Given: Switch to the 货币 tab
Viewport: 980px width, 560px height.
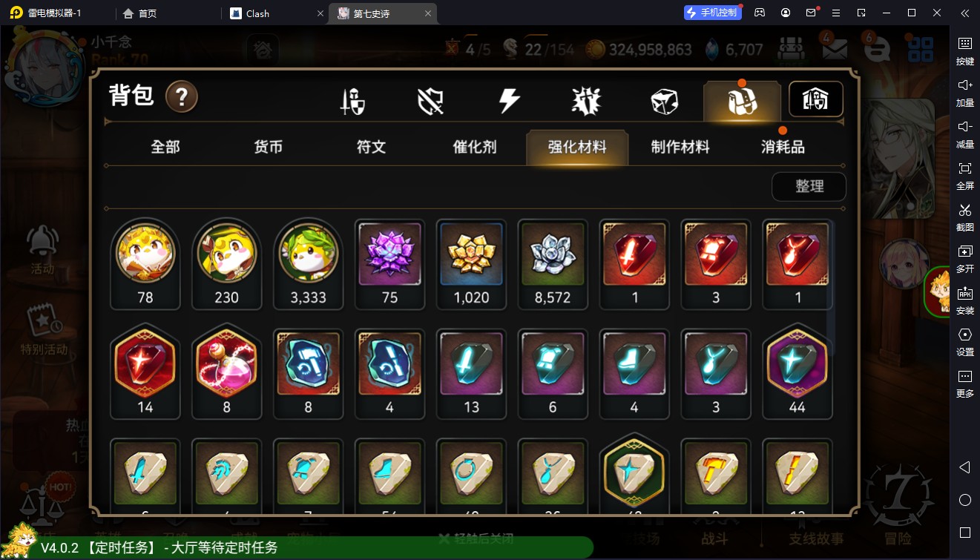Looking at the screenshot, I should pyautogui.click(x=268, y=147).
